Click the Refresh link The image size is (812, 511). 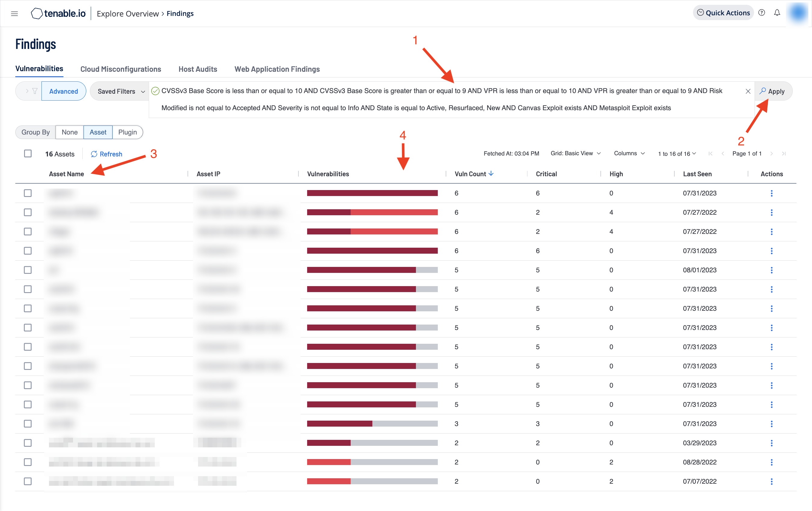coord(107,154)
